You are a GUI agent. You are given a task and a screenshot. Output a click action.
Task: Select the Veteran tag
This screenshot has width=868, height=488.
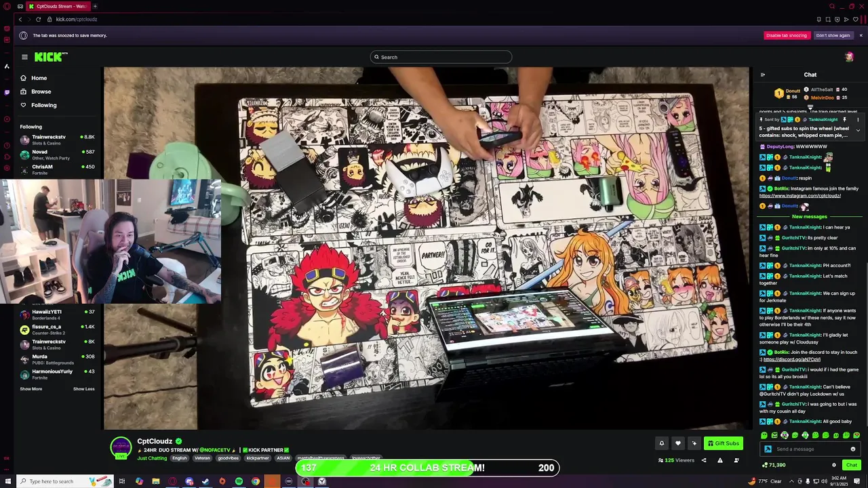point(202,458)
